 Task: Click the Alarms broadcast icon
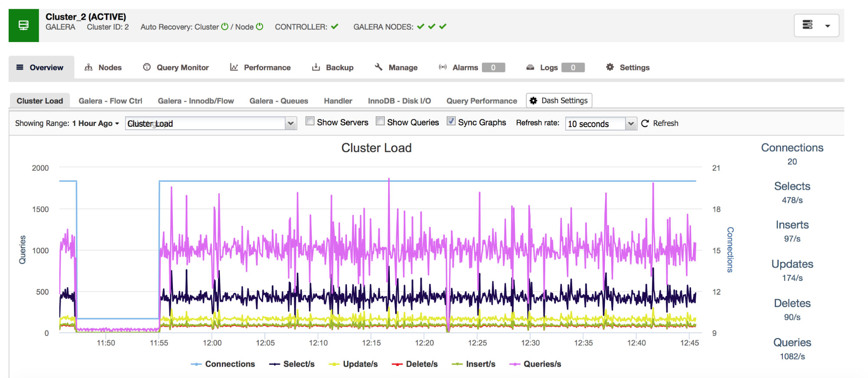442,67
